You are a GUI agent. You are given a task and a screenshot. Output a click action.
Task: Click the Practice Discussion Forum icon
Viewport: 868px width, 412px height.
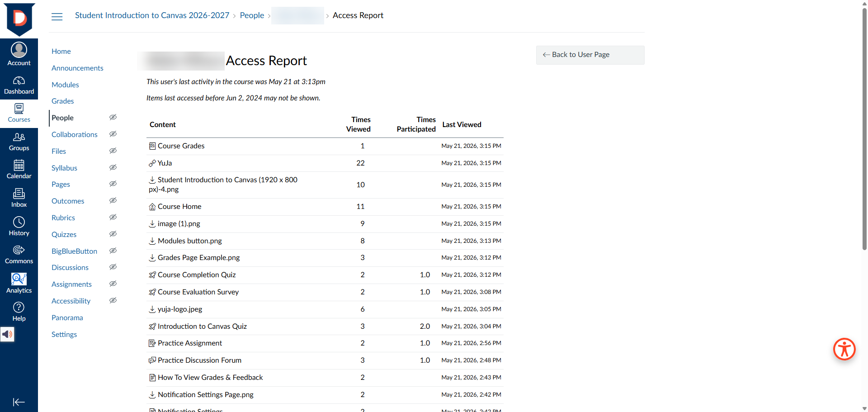coord(152,360)
